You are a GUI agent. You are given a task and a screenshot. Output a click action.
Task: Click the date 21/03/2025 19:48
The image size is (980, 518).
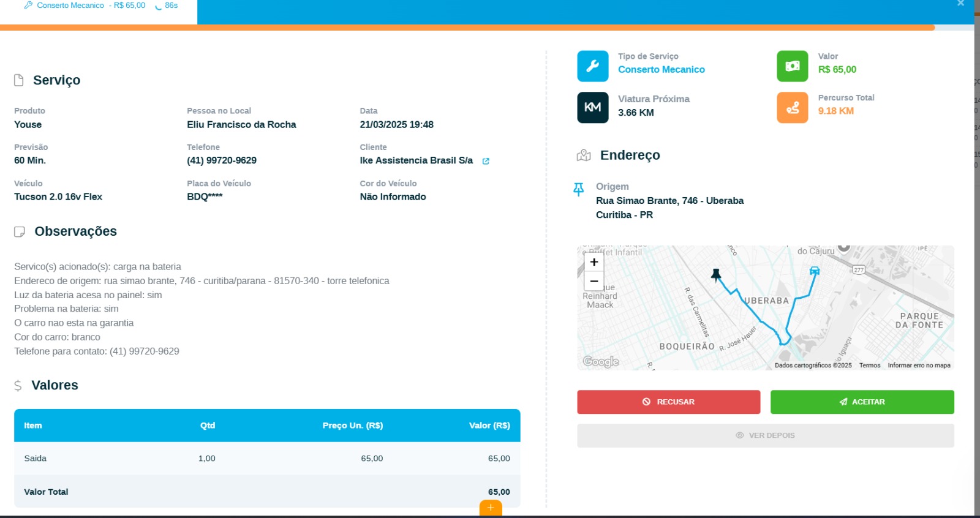[397, 124]
